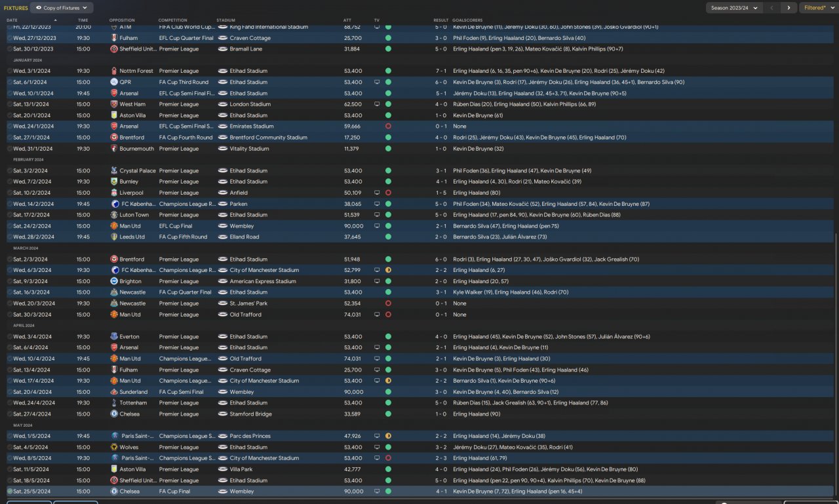Sort by the Att column header

[347, 20]
